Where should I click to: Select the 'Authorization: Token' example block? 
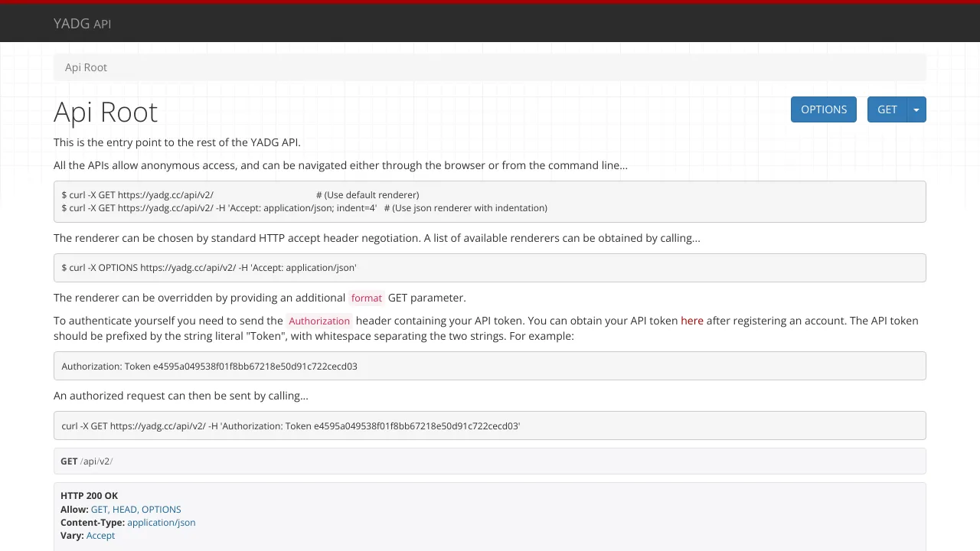pos(489,366)
